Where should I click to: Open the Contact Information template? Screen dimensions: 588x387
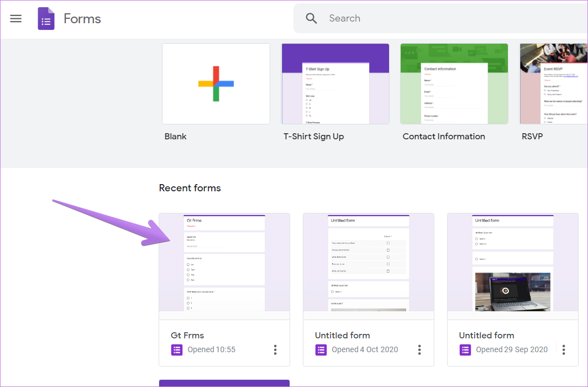pyautogui.click(x=454, y=83)
